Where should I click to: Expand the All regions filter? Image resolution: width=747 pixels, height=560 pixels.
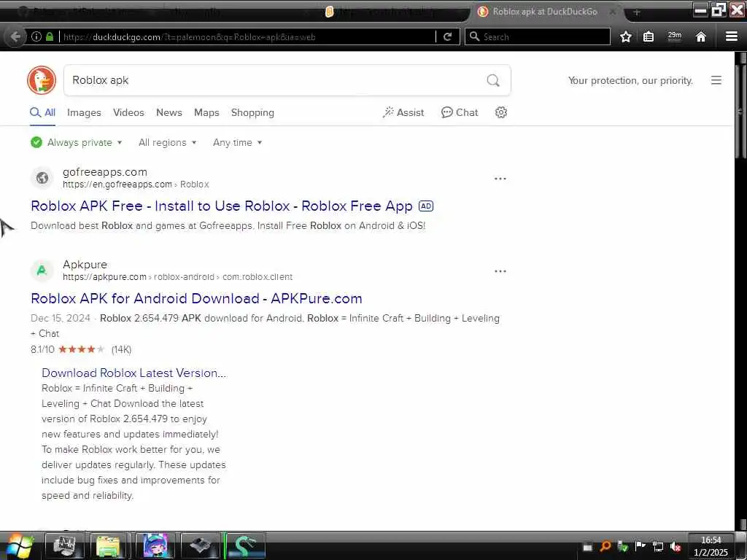coord(168,142)
